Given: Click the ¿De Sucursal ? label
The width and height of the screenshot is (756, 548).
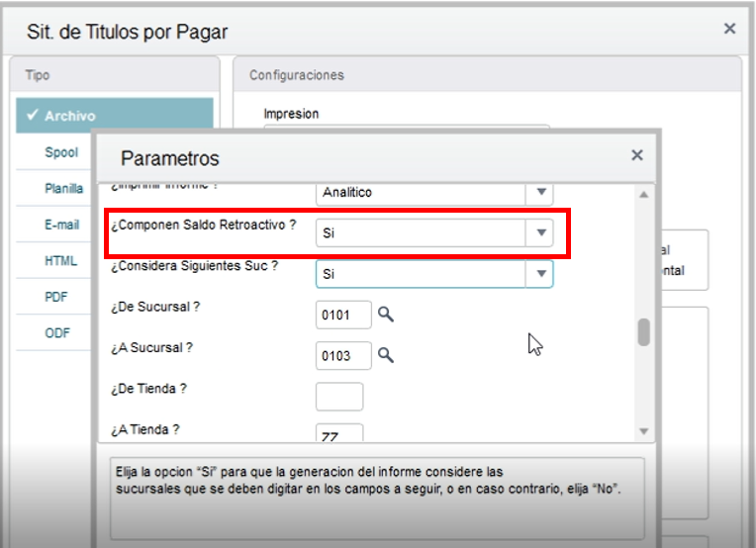Looking at the screenshot, I should coord(155,307).
